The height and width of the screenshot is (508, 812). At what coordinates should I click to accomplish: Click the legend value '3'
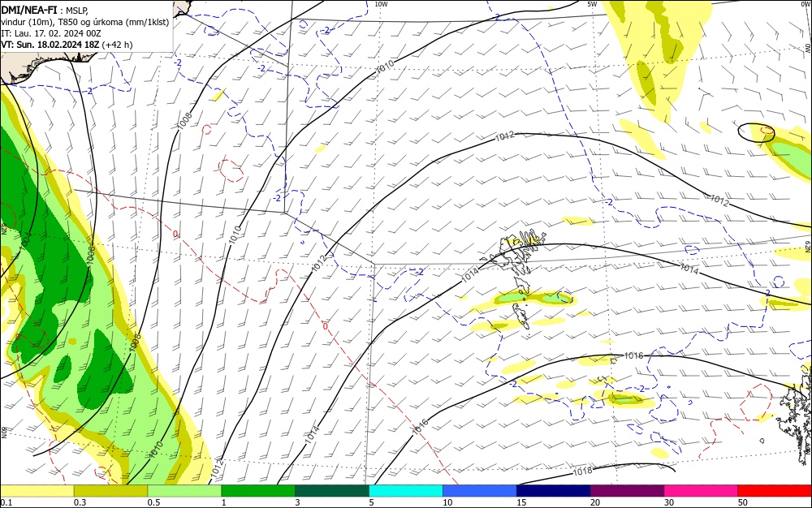click(x=297, y=502)
